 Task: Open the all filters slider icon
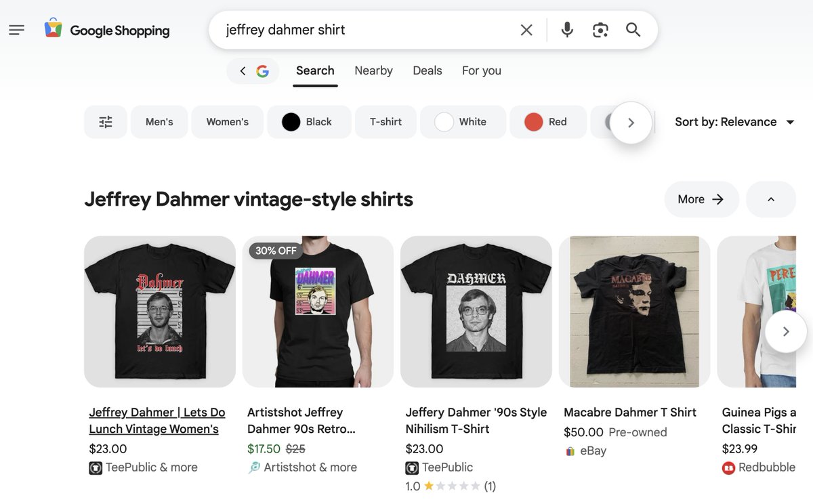coord(106,122)
